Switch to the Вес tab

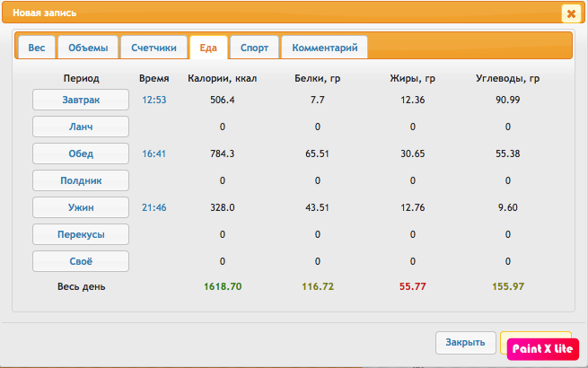37,48
